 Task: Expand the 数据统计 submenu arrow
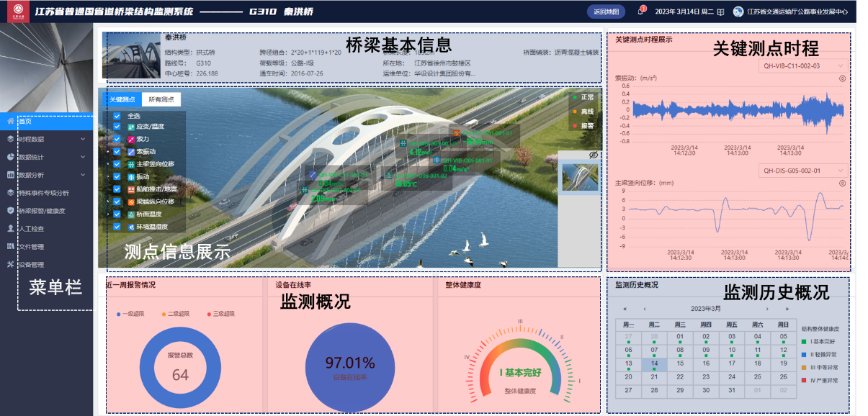[83, 157]
